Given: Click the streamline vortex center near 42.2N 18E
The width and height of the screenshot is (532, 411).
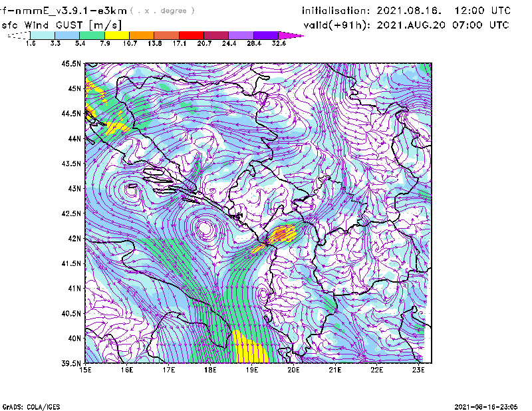Looking at the screenshot, I should point(205,228).
